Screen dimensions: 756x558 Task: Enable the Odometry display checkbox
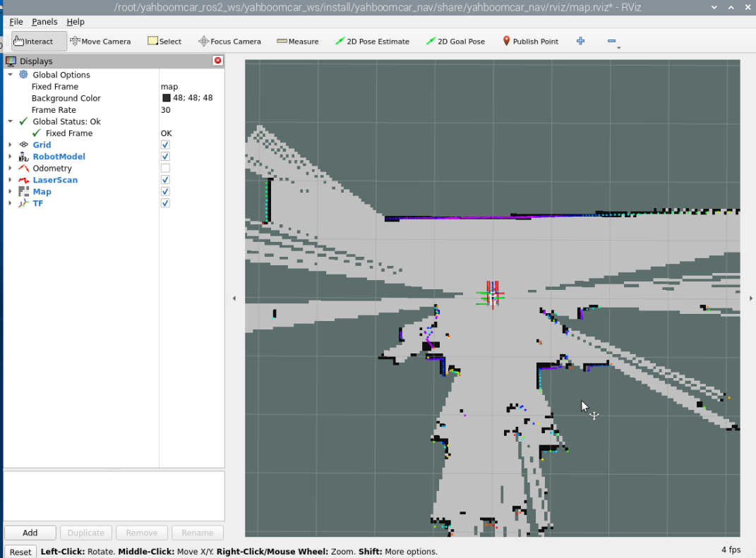coord(165,169)
